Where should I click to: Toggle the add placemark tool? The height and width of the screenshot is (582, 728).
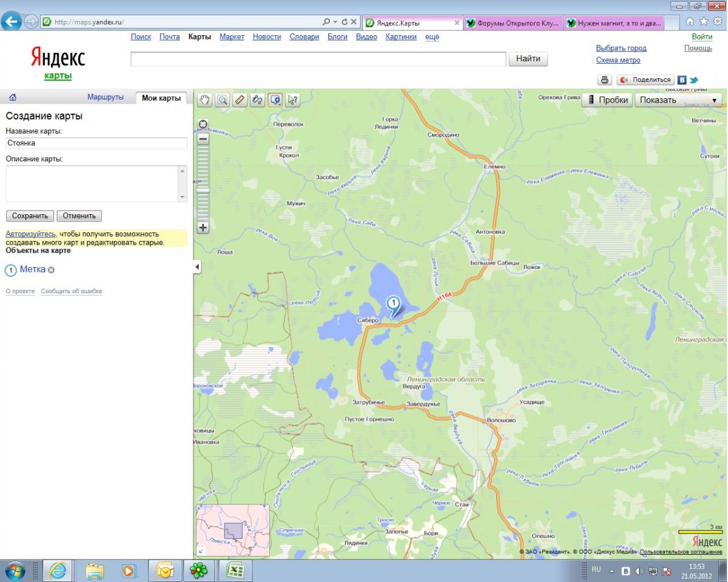click(x=275, y=100)
